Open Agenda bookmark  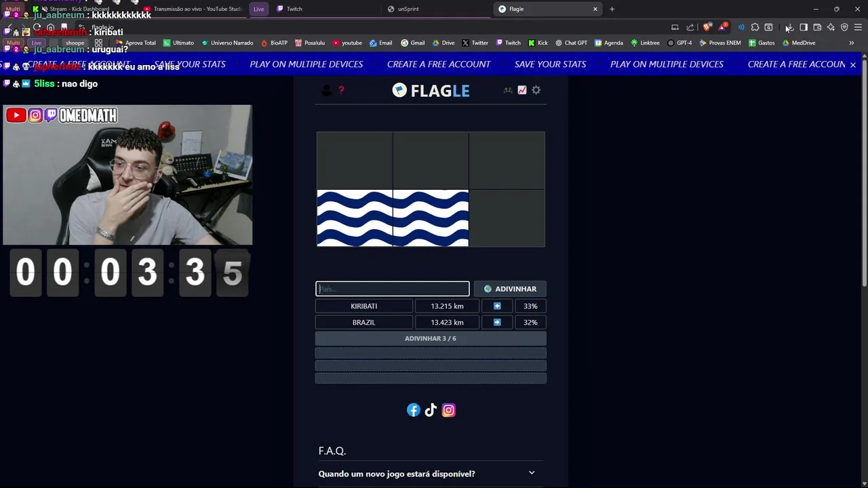coord(609,43)
